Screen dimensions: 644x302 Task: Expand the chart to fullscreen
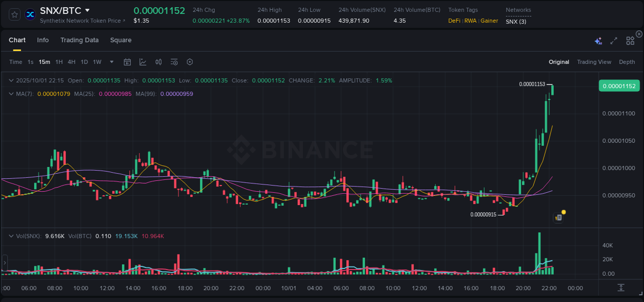(613, 40)
